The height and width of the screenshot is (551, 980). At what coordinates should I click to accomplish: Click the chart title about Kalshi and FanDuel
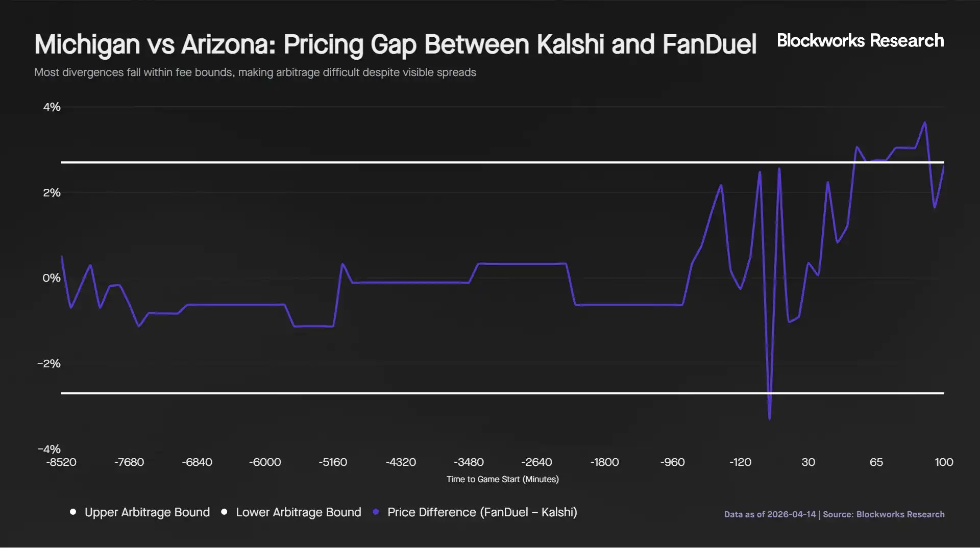click(395, 44)
